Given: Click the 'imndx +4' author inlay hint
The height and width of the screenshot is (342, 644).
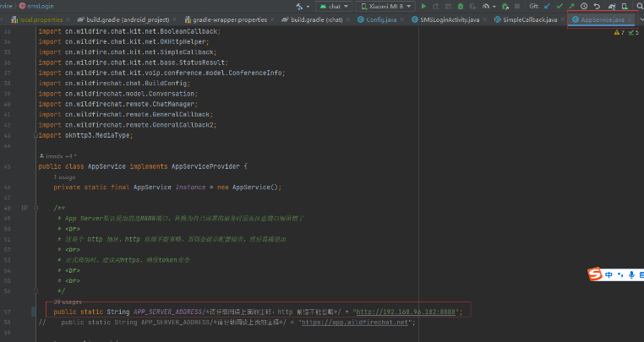Looking at the screenshot, I should (58, 156).
